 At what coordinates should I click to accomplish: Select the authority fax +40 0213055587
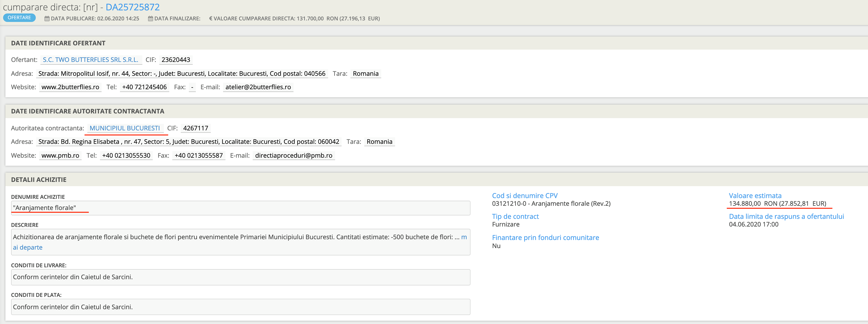(198, 155)
